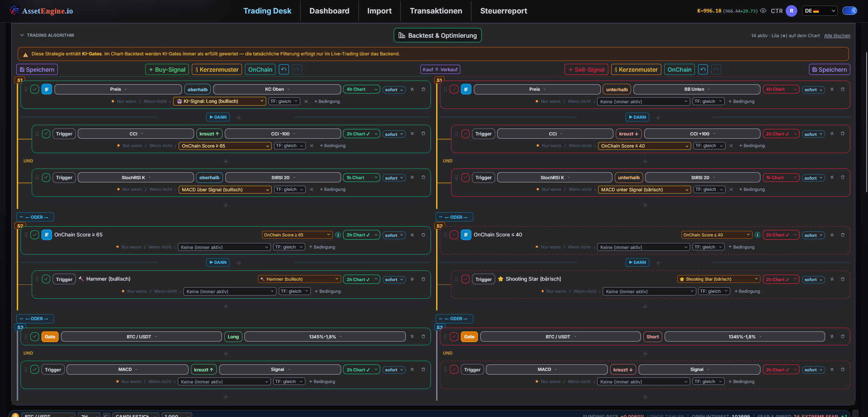The width and height of the screenshot is (868, 417).
Task: Info icon next to buy OnChain Score ≥ 65
Action: pyautogui.click(x=338, y=235)
